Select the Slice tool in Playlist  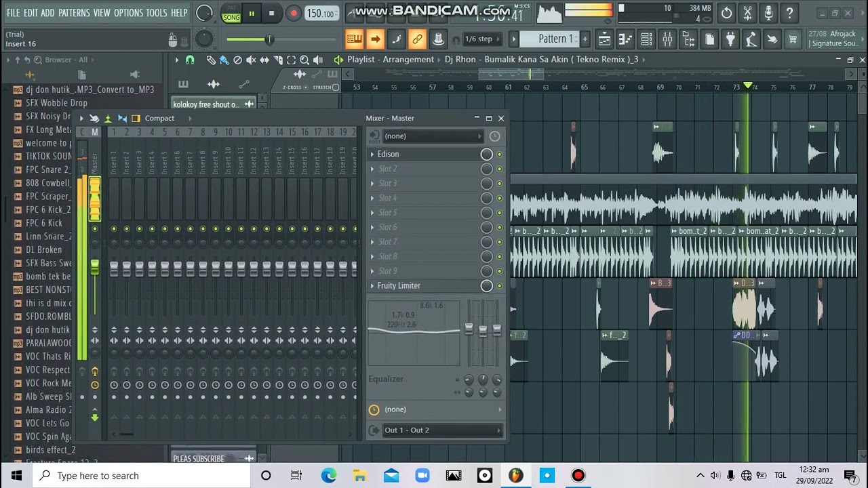(x=278, y=60)
